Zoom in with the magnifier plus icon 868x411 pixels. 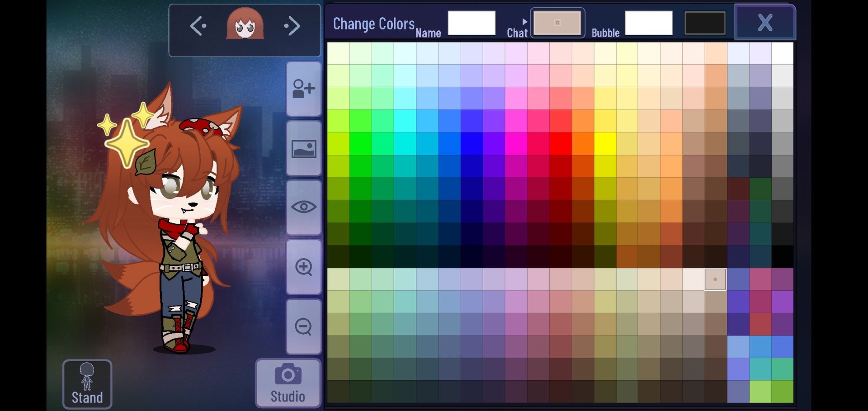click(x=304, y=267)
